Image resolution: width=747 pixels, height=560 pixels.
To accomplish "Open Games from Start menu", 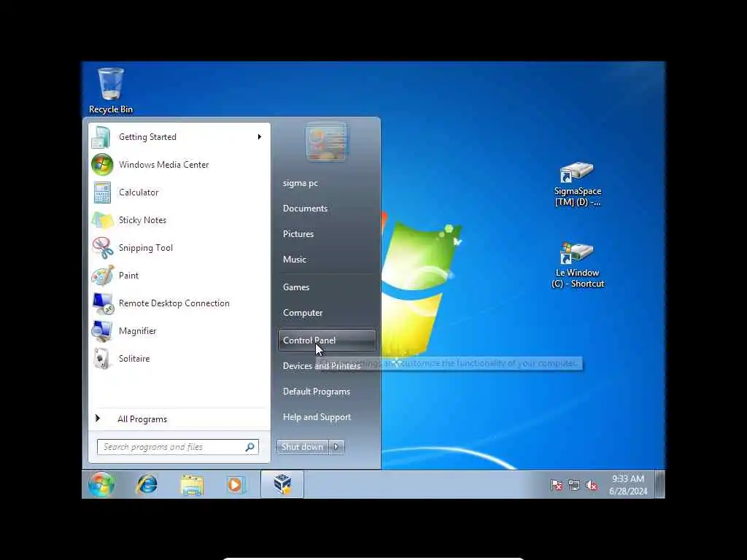I will click(296, 287).
